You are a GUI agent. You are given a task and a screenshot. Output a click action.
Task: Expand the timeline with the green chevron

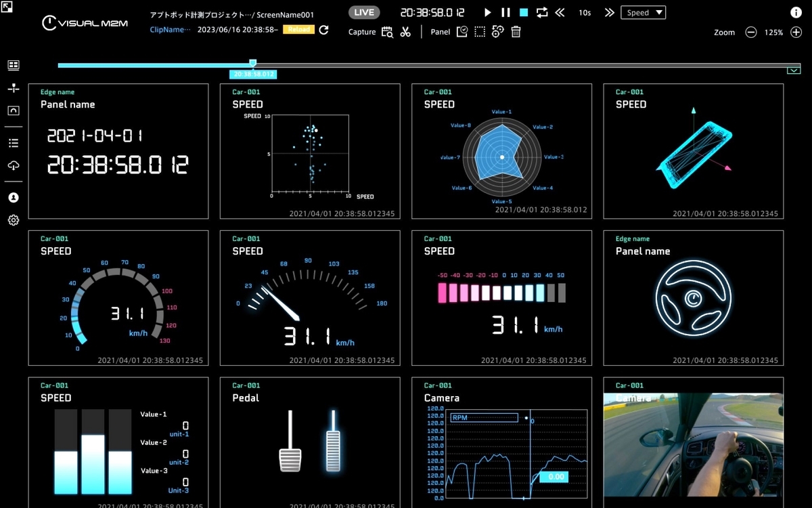click(794, 70)
